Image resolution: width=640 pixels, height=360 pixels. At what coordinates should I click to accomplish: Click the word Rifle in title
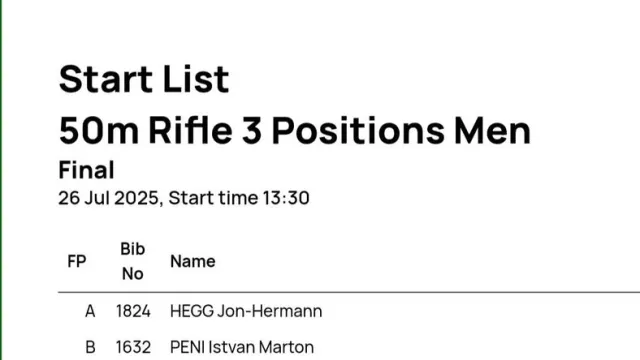[x=191, y=131]
